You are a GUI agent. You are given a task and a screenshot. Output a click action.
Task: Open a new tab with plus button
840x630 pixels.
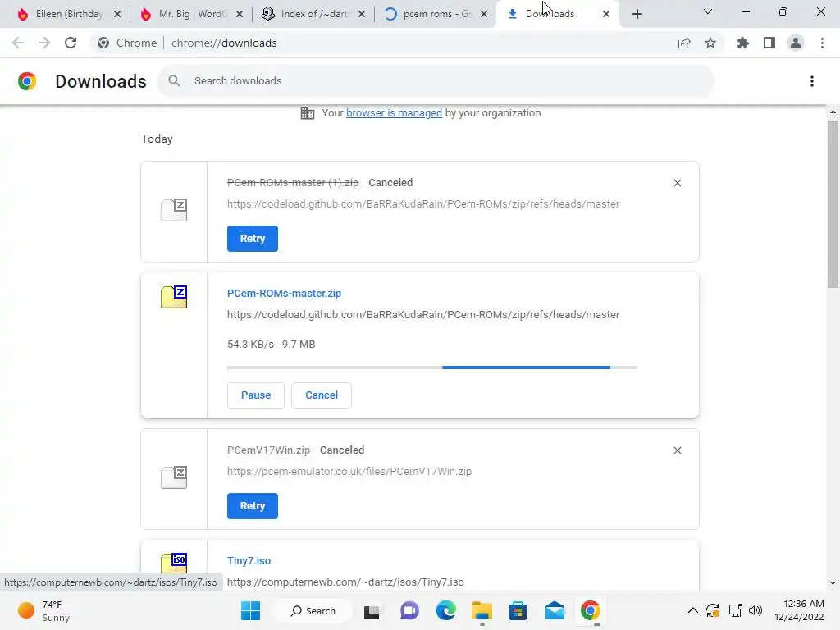click(x=637, y=14)
